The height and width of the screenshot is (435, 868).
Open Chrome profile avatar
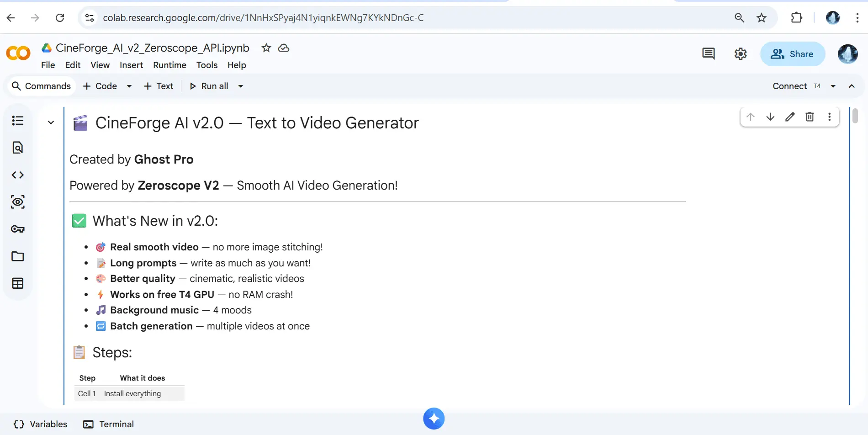click(833, 18)
